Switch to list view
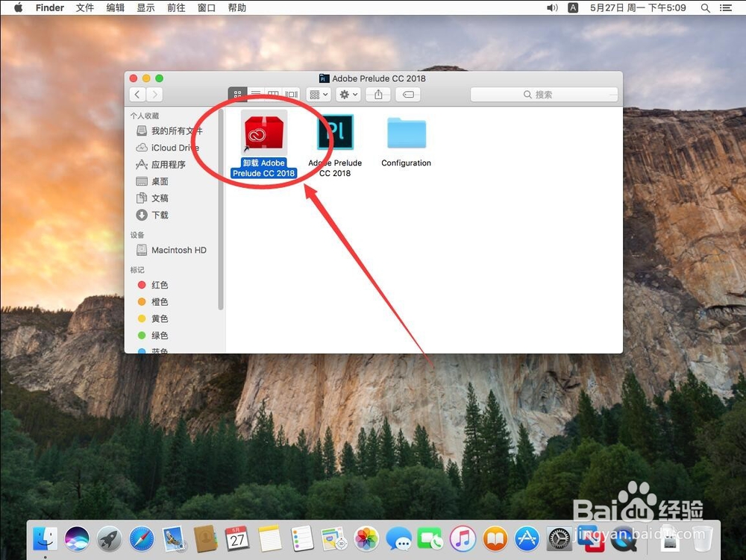 point(256,94)
